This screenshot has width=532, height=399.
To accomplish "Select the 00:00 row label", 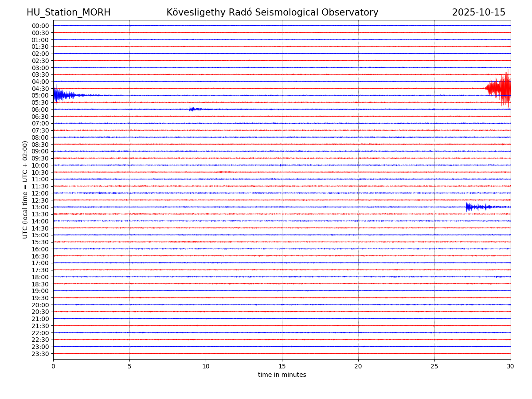I will (40, 26).
